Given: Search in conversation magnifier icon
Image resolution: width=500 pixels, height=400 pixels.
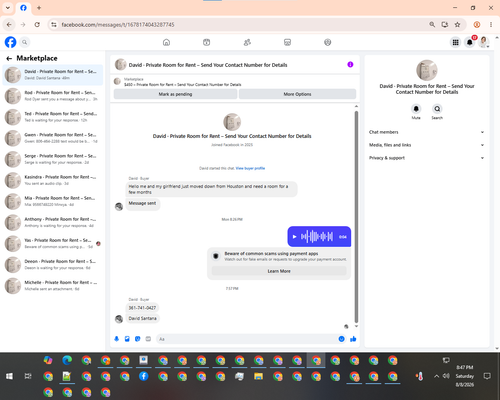Looking at the screenshot, I should point(437,109).
